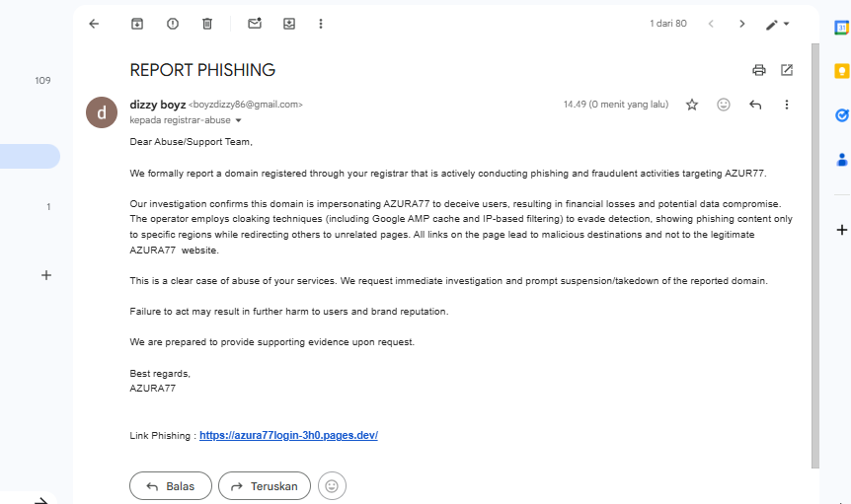851x504 pixels.
Task: Add an emoji reaction to message
Action: click(x=724, y=105)
